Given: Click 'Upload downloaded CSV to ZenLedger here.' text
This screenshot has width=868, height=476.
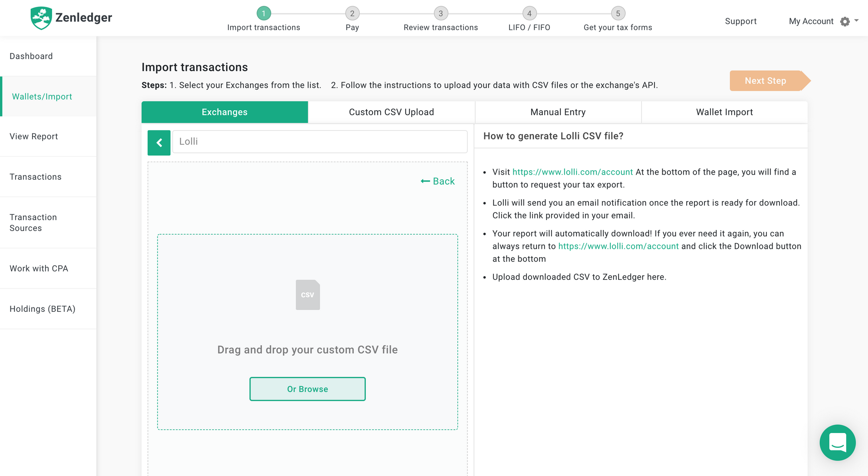Looking at the screenshot, I should tap(579, 277).
